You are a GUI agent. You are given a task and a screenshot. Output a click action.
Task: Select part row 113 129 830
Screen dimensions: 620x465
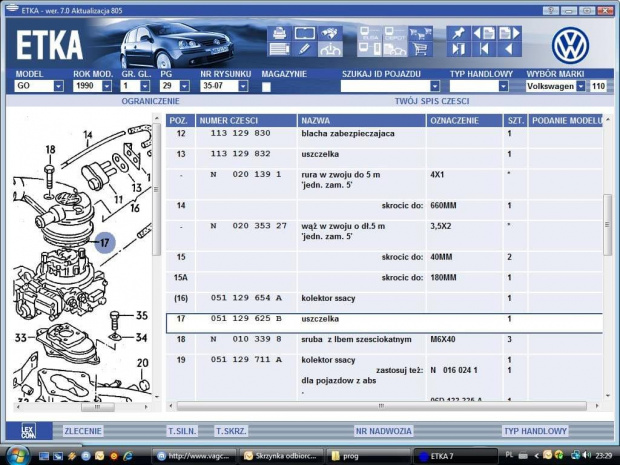384,137
